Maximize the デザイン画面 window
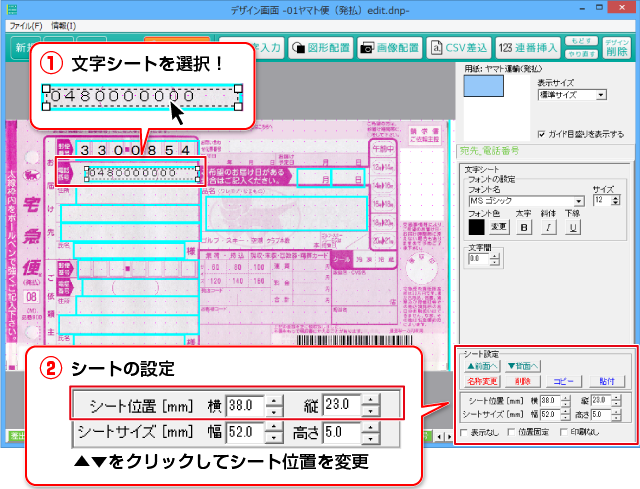This screenshot has width=640, height=489. (x=599, y=8)
